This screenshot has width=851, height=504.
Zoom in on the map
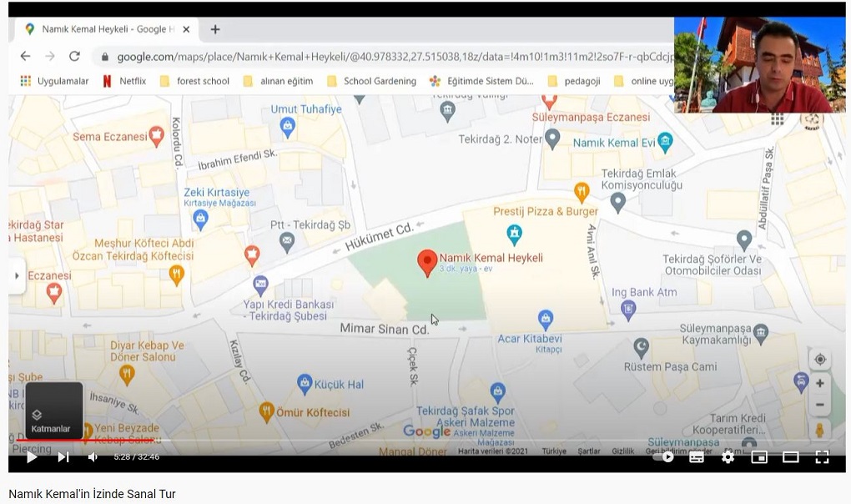(x=819, y=383)
